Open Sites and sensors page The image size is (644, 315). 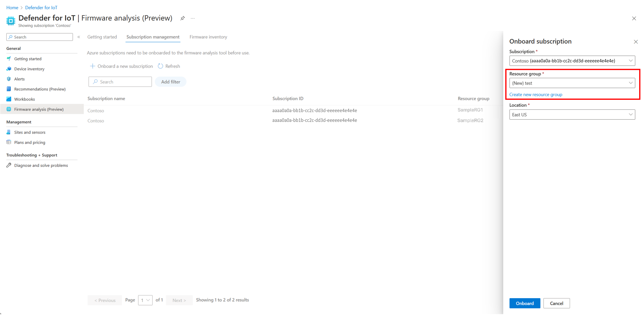point(30,132)
